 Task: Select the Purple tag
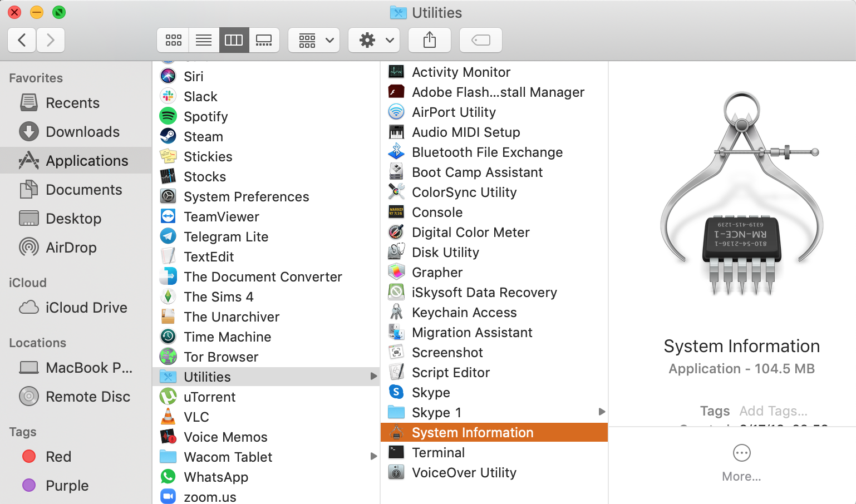pos(76,486)
